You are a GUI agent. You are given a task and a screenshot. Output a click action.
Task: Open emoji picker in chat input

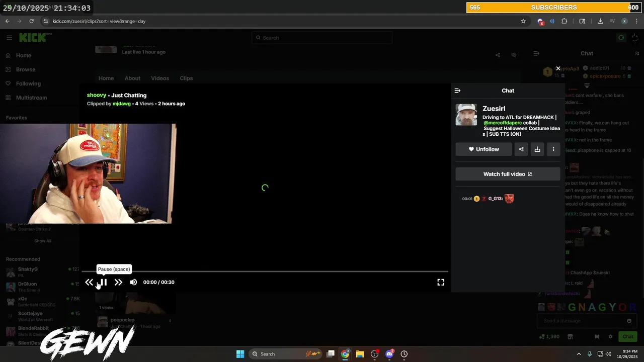[629, 321]
